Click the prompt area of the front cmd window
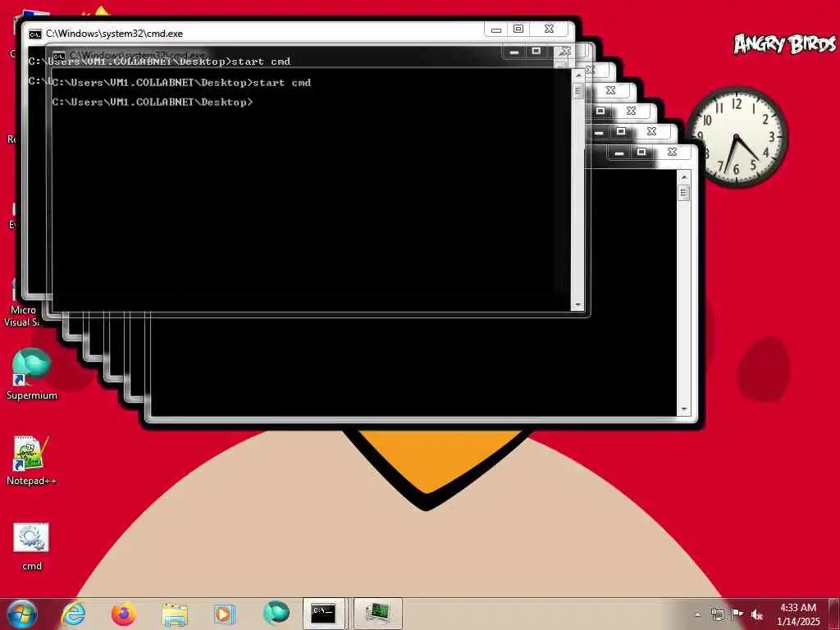 (x=311, y=189)
